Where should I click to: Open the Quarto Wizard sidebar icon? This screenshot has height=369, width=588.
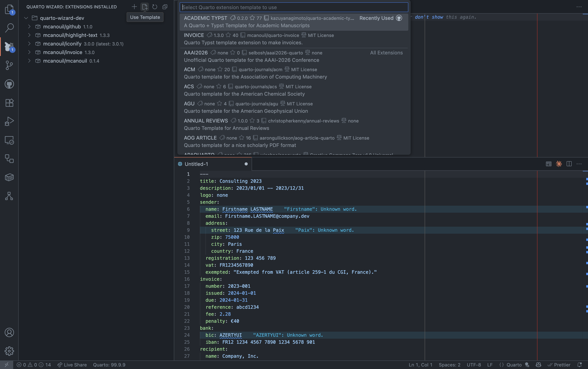coord(9,46)
